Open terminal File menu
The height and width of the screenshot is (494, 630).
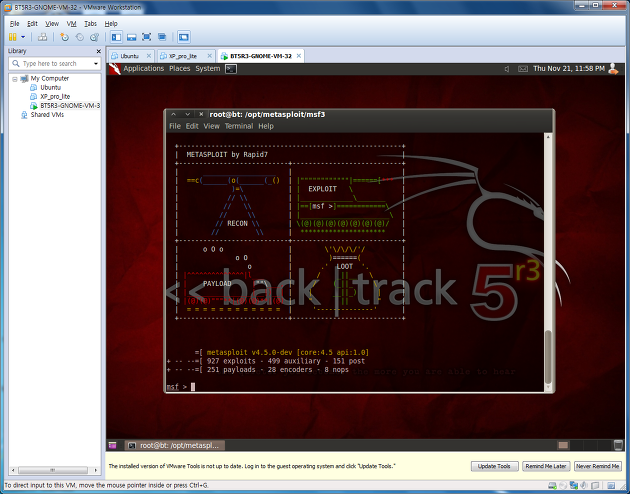pyautogui.click(x=175, y=126)
